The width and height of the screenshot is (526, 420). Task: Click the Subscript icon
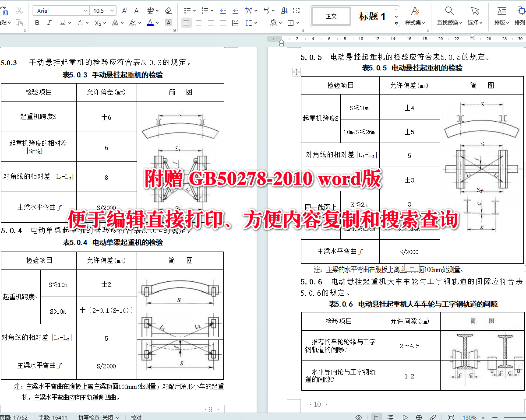pyautogui.click(x=98, y=23)
